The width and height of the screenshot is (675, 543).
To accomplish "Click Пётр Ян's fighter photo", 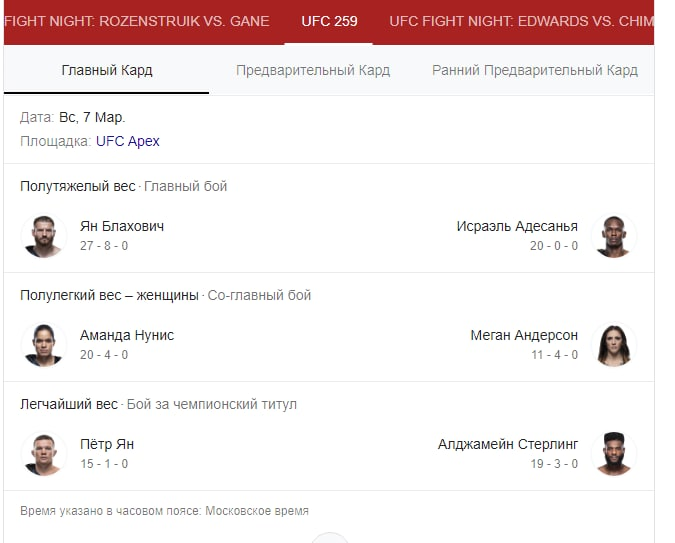I will point(43,454).
